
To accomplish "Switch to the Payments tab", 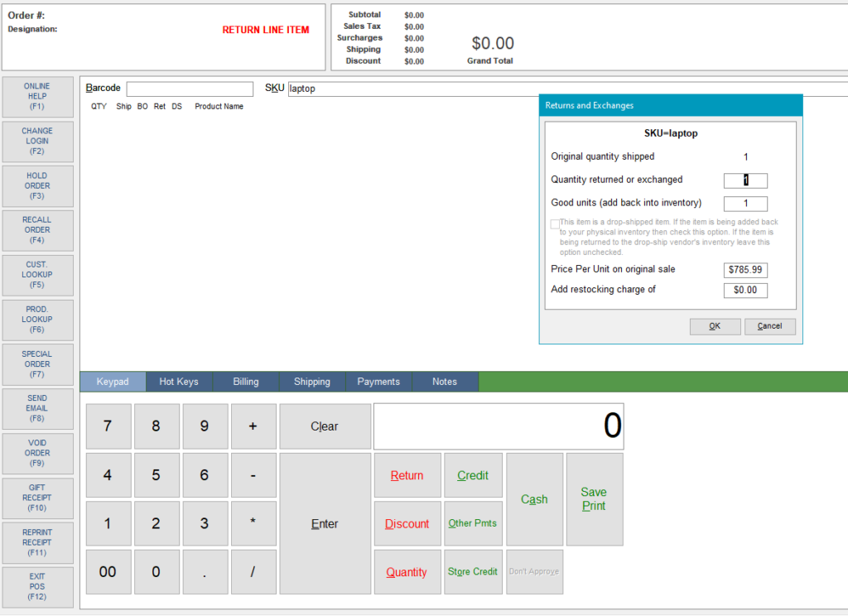I will tap(378, 382).
